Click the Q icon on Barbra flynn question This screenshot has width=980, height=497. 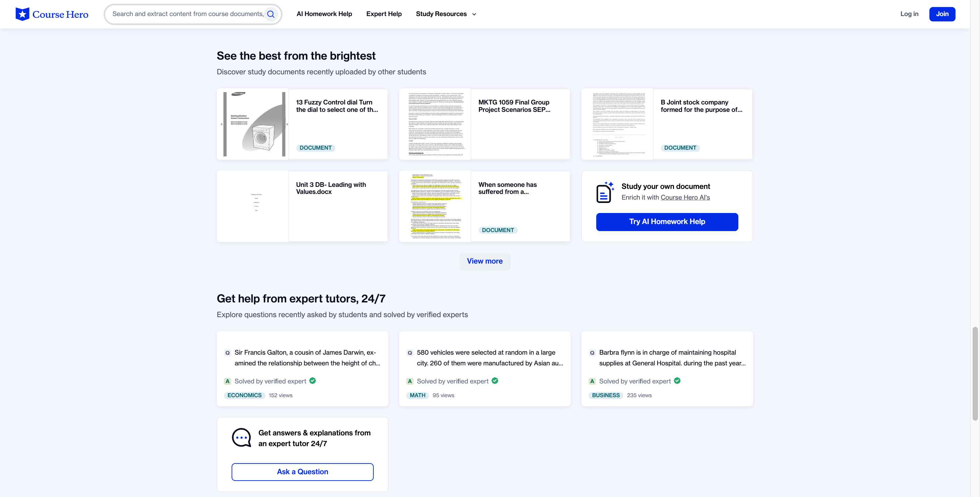click(x=592, y=353)
